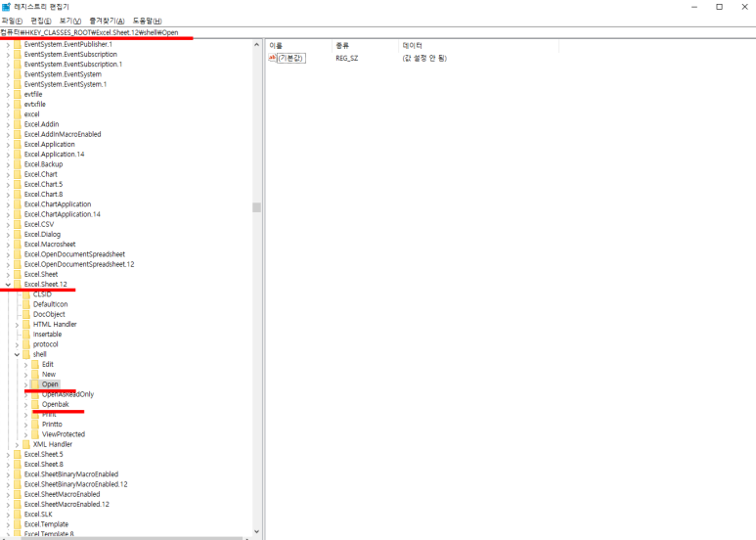Screen dimensions: 756x540
Task: Expand the XML Handler key
Action: click(x=17, y=444)
